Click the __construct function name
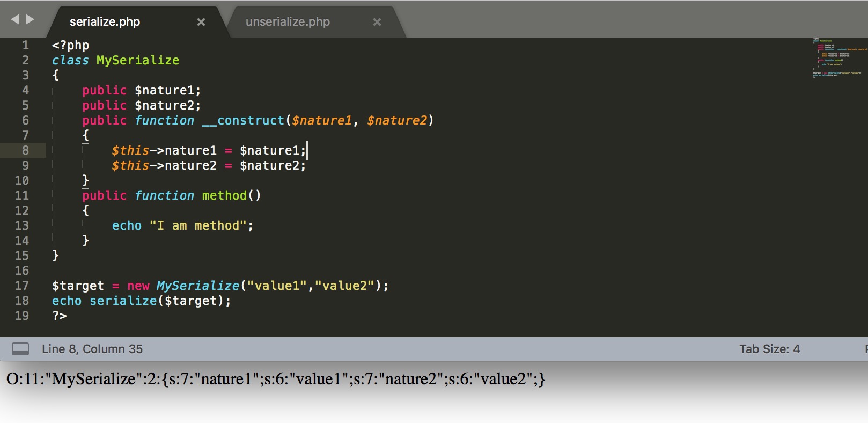The width and height of the screenshot is (868, 423). pyautogui.click(x=243, y=120)
